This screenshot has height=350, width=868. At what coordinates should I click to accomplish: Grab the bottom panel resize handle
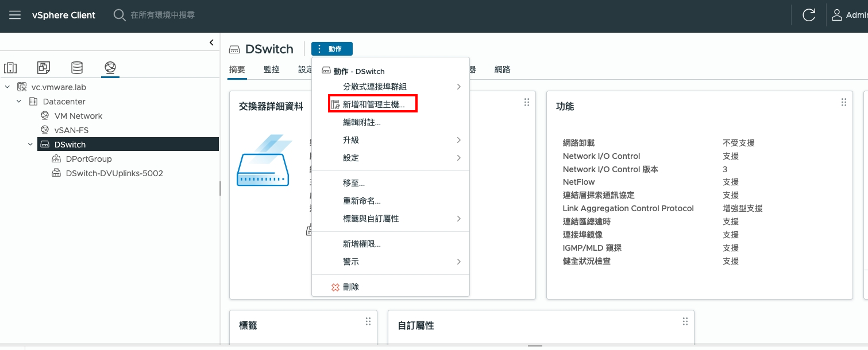pos(535,346)
